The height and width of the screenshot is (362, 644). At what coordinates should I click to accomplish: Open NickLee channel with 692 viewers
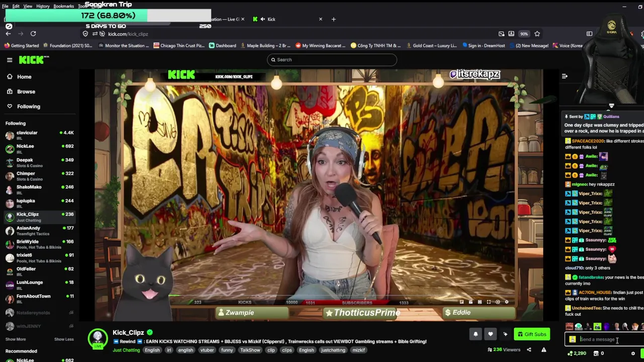[39, 149]
